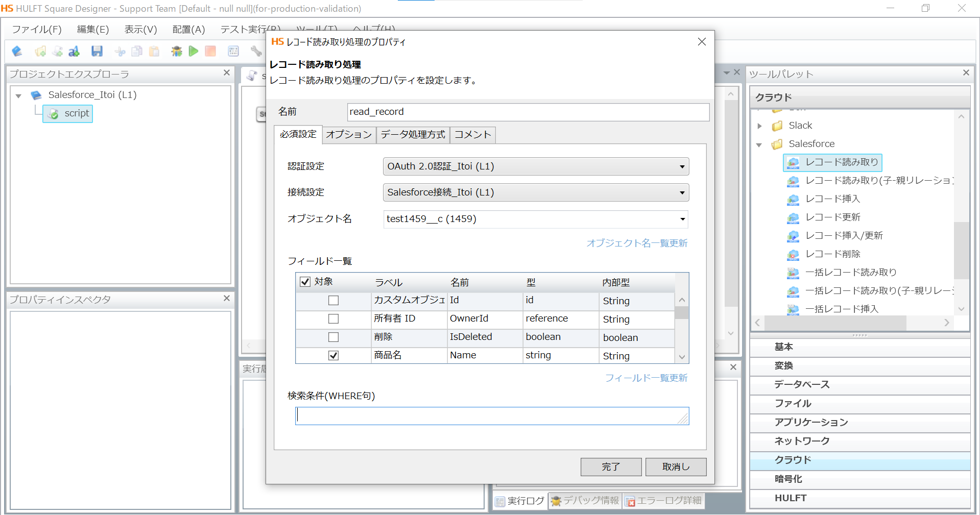
Task: Switch to the データ処理方式 tab
Action: click(x=413, y=135)
